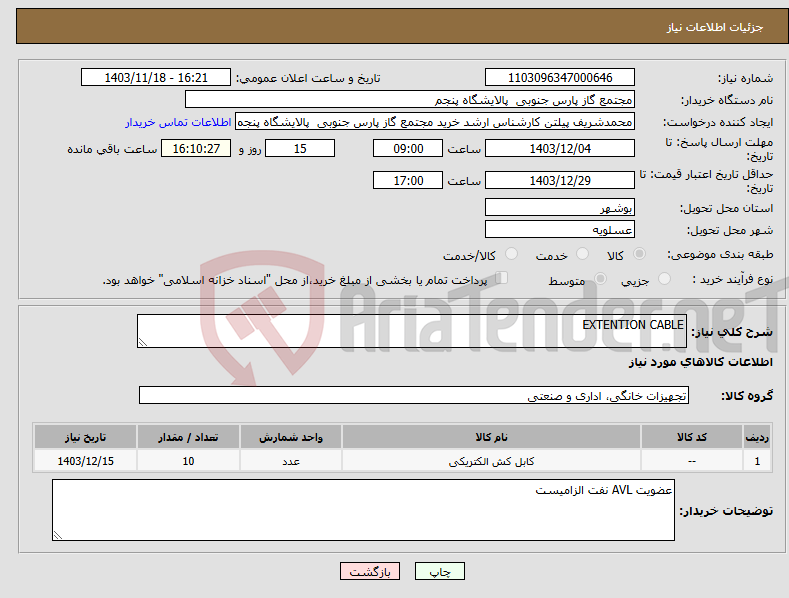The image size is (789, 598).
Task: Click the unit cell عدد
Action: 291,461
